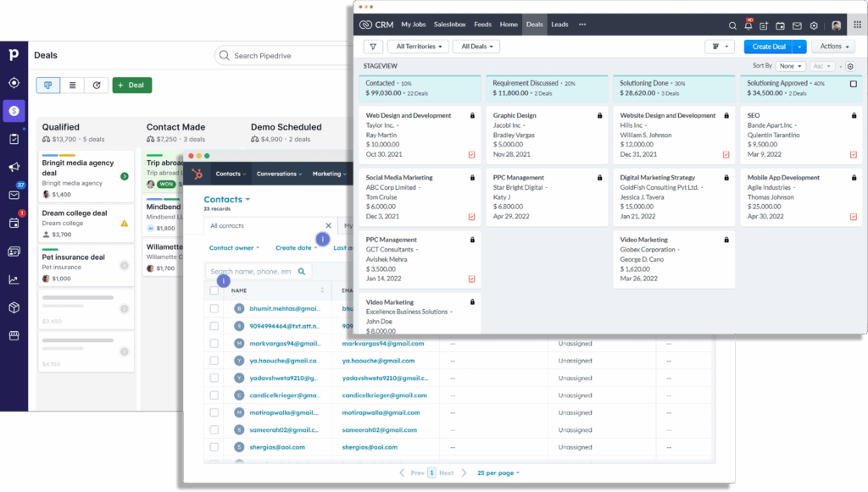The image size is (868, 492).
Task: Tick checkbox for ya.haouche contact row
Action: 214,361
